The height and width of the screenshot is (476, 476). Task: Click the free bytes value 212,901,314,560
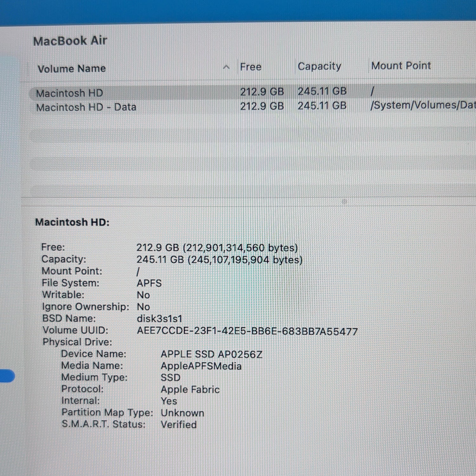[240, 248]
